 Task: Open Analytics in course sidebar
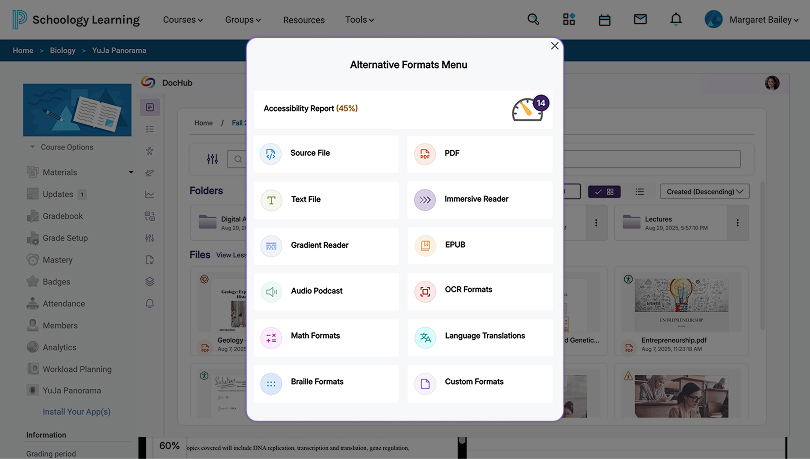click(52, 347)
